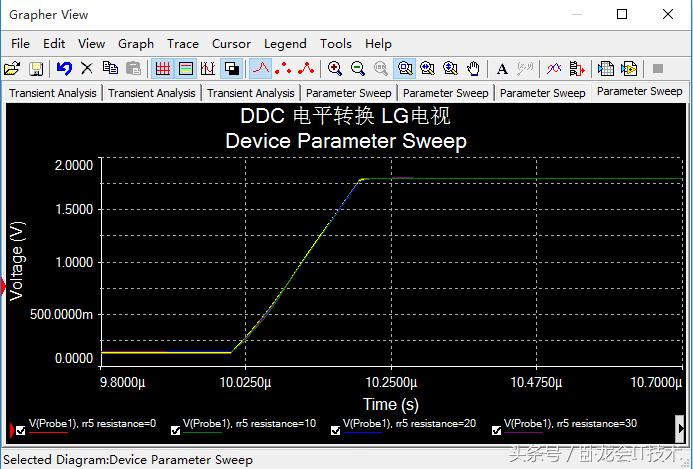Click the Add Text 'A' icon
Image resolution: width=693 pixels, height=469 pixels.
tap(502, 69)
